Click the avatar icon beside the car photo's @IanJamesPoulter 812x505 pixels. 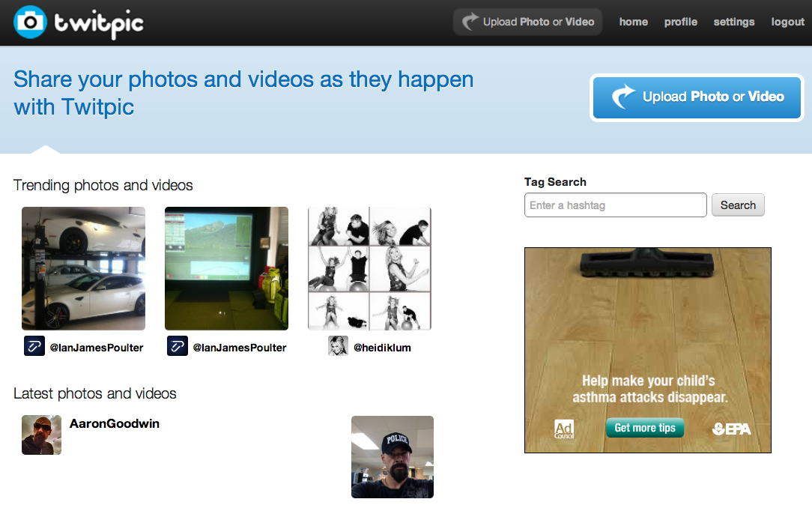coord(34,346)
